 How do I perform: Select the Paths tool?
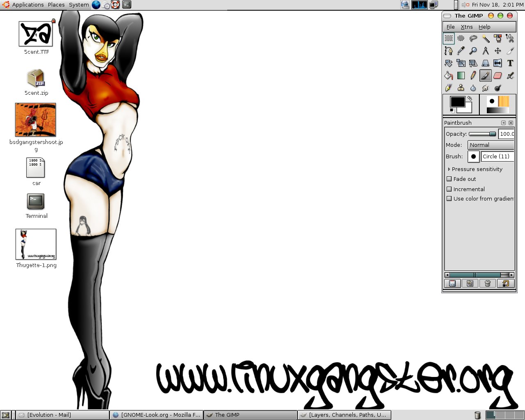coord(449,51)
